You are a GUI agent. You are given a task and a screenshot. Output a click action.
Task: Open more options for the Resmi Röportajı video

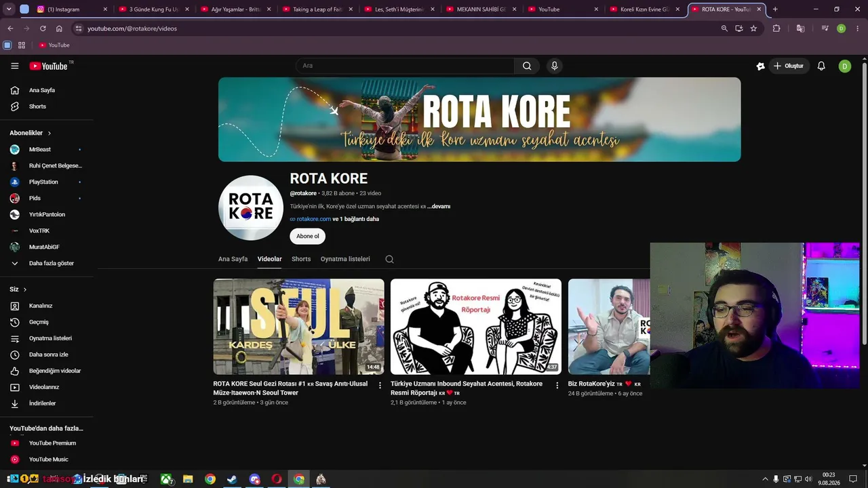point(557,385)
